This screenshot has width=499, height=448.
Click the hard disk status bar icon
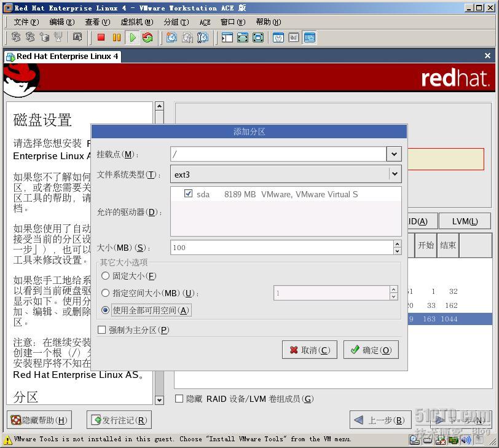coord(428,441)
